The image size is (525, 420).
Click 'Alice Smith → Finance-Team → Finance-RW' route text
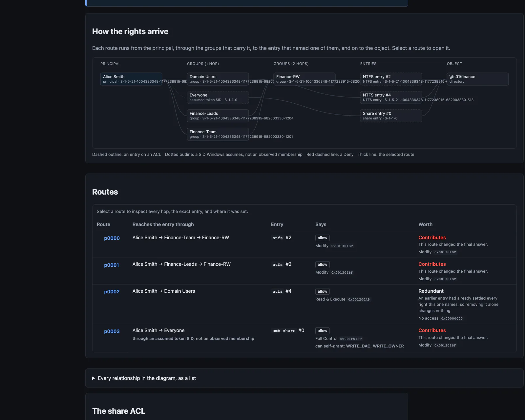pos(181,238)
